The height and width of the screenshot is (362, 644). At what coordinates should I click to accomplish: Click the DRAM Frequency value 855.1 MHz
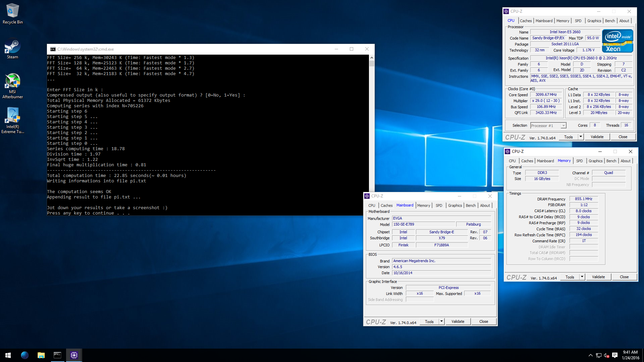[x=583, y=199]
